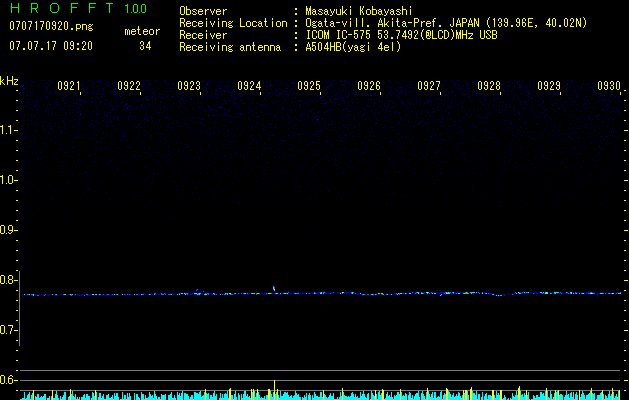This screenshot has height=400, width=629.
Task: Click the kHz axis unit label
Action: [x=9, y=81]
